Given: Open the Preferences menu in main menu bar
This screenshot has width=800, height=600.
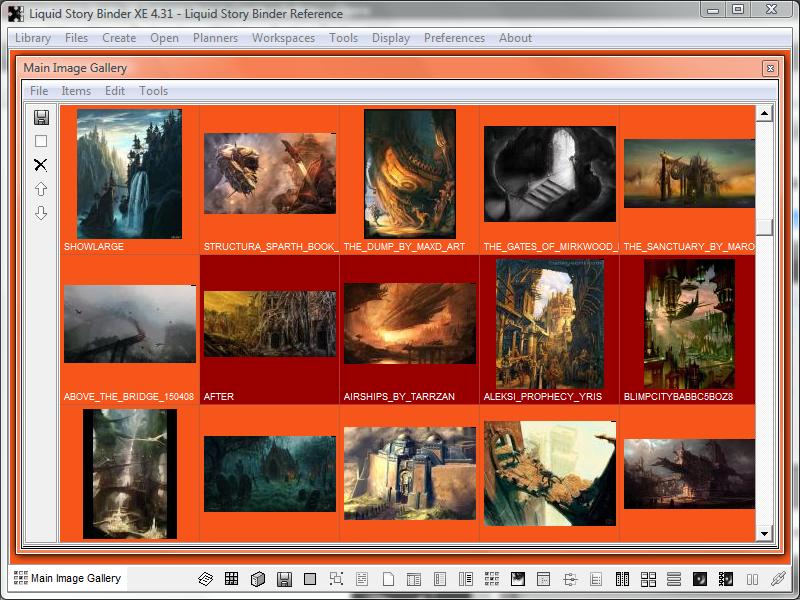Looking at the screenshot, I should [454, 38].
